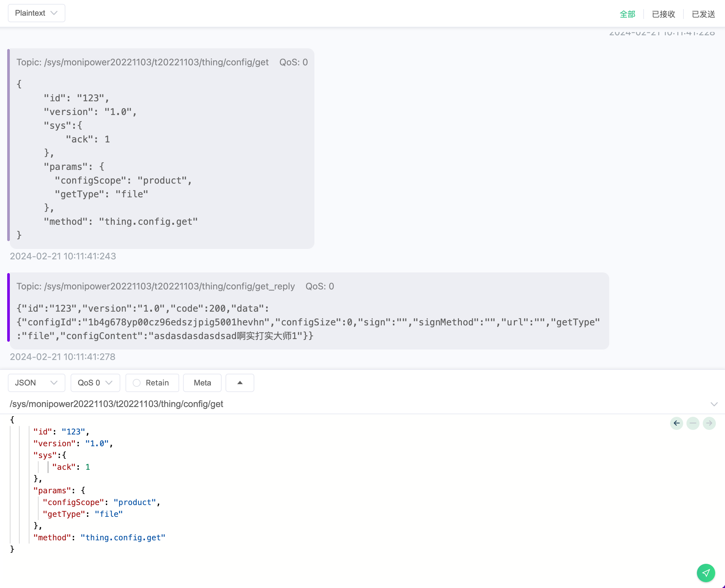
Task: Click the "version": "1.0" line in editor
Action: point(73,443)
